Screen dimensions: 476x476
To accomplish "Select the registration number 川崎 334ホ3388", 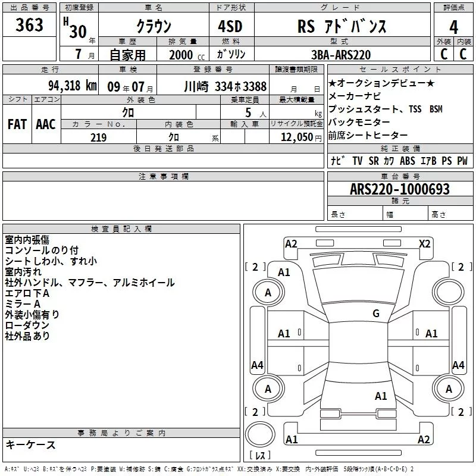I will 225,86.
